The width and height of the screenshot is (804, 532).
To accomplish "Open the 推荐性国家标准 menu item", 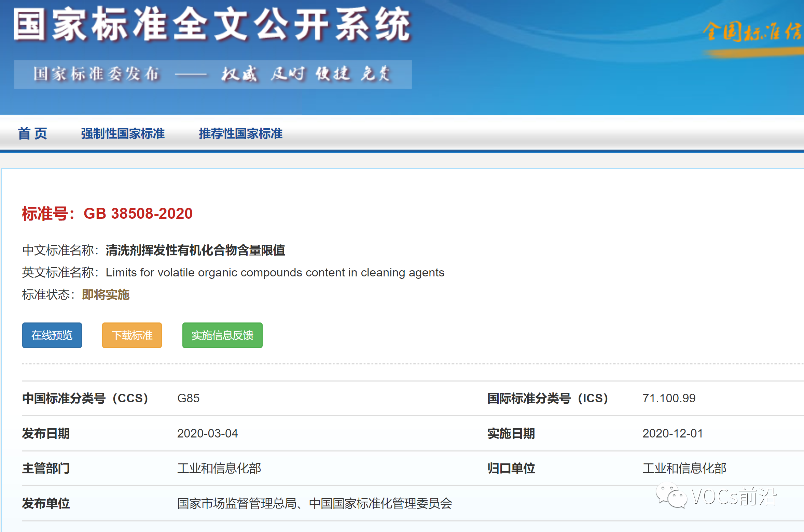I will pos(240,133).
